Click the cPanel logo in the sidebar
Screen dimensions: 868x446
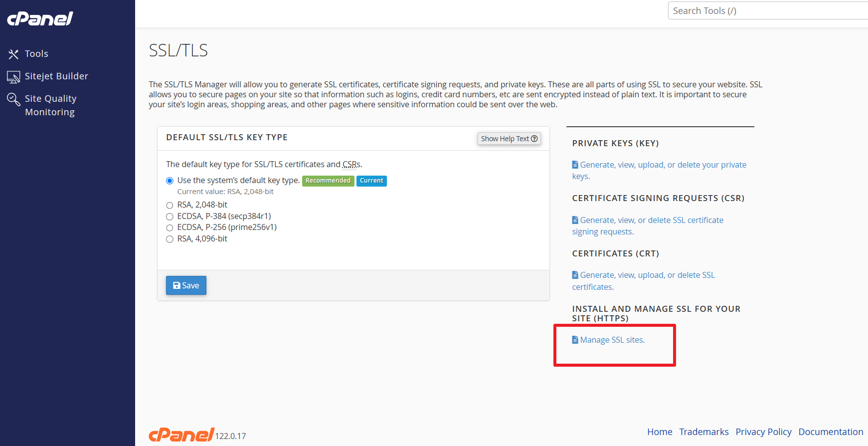tap(40, 18)
